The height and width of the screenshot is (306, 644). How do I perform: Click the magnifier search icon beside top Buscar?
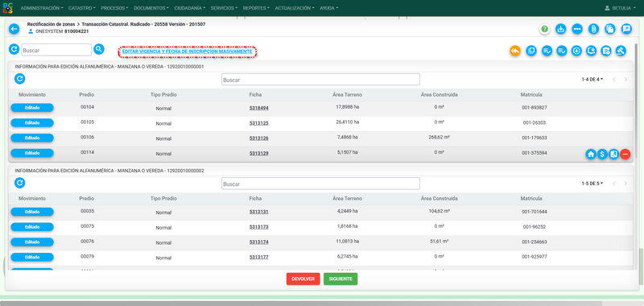pos(98,49)
